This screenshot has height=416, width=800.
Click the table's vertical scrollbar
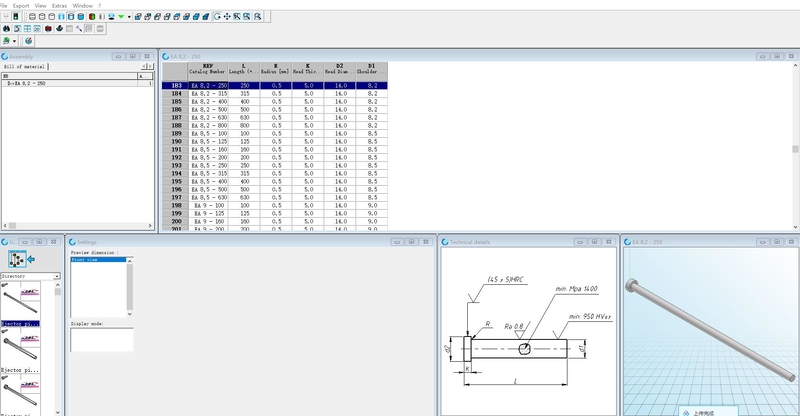pyautogui.click(x=796, y=148)
